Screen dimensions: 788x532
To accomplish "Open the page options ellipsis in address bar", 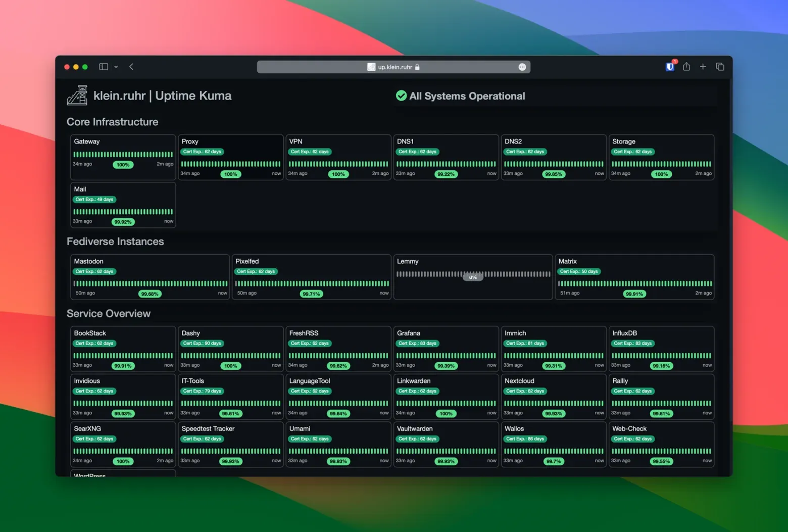I will 522,67.
